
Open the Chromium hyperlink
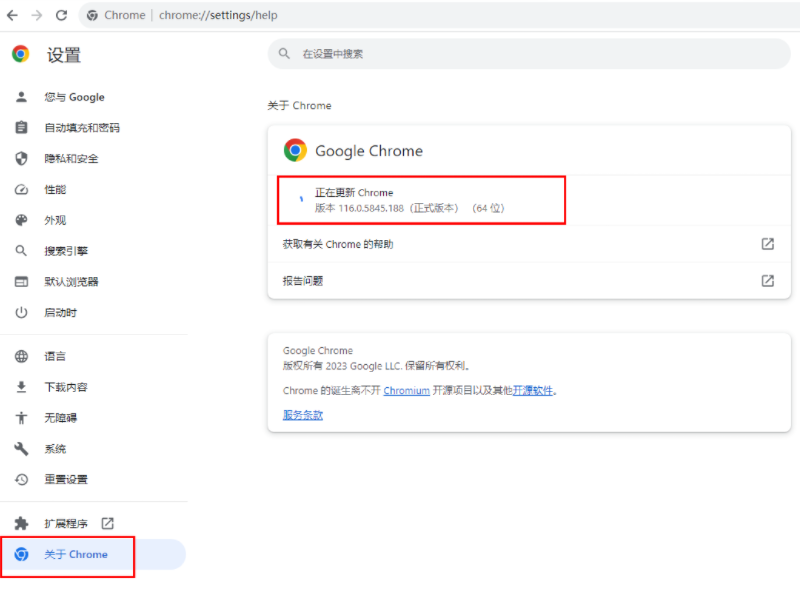(x=407, y=391)
